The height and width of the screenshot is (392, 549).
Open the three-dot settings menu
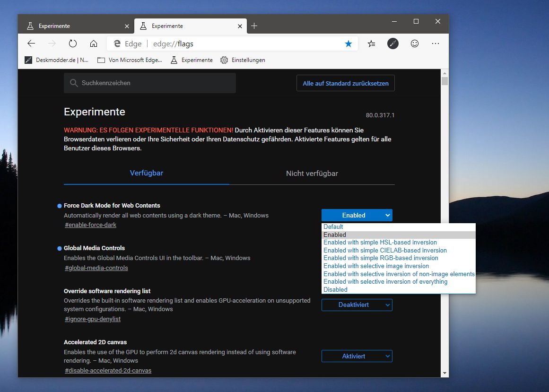pos(436,44)
